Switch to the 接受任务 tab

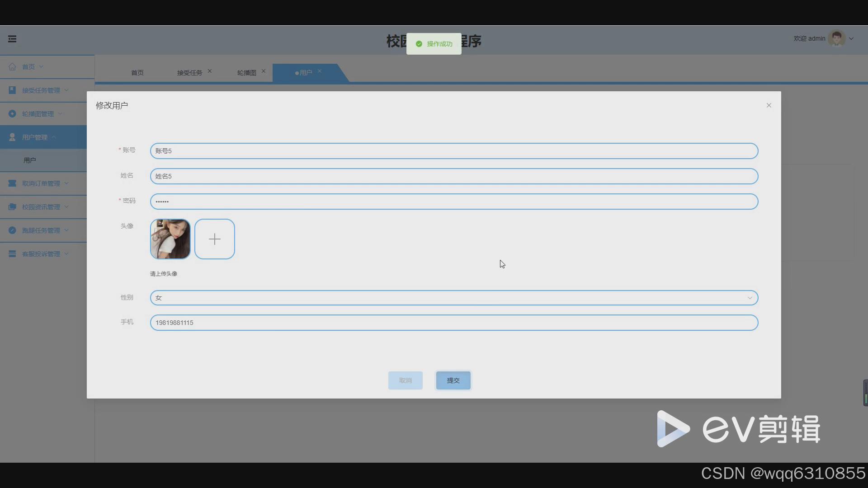pos(189,73)
